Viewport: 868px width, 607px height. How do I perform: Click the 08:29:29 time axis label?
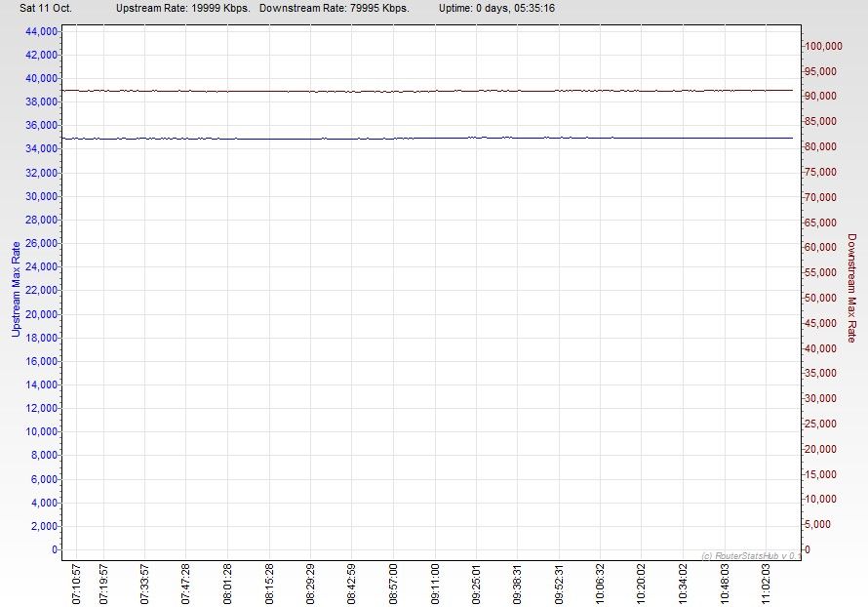click(x=310, y=584)
